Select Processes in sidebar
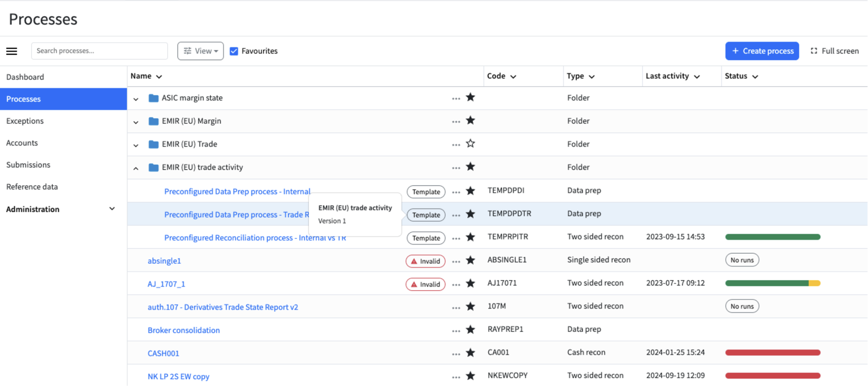 pos(64,99)
